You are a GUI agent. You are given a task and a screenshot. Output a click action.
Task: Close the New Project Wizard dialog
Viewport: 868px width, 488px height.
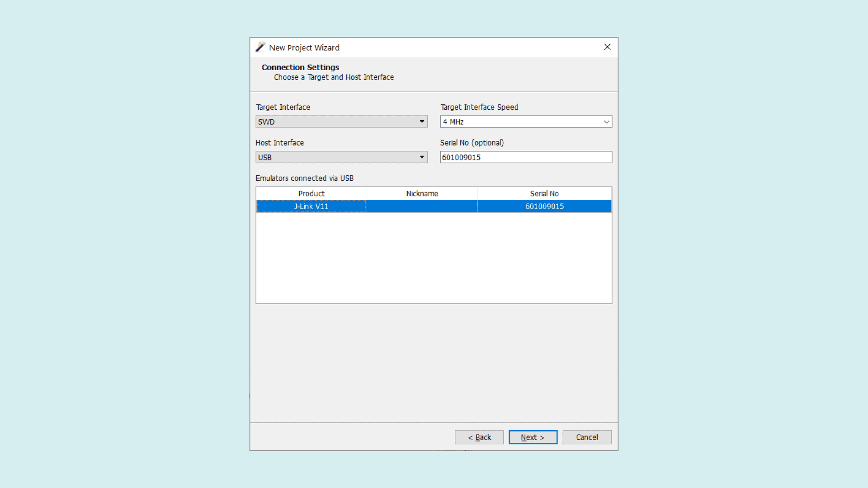click(607, 47)
